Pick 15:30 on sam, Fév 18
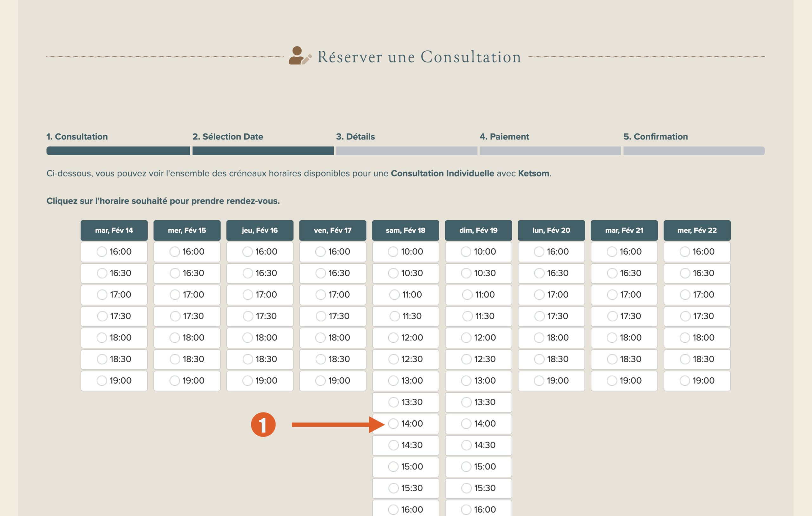 406,488
